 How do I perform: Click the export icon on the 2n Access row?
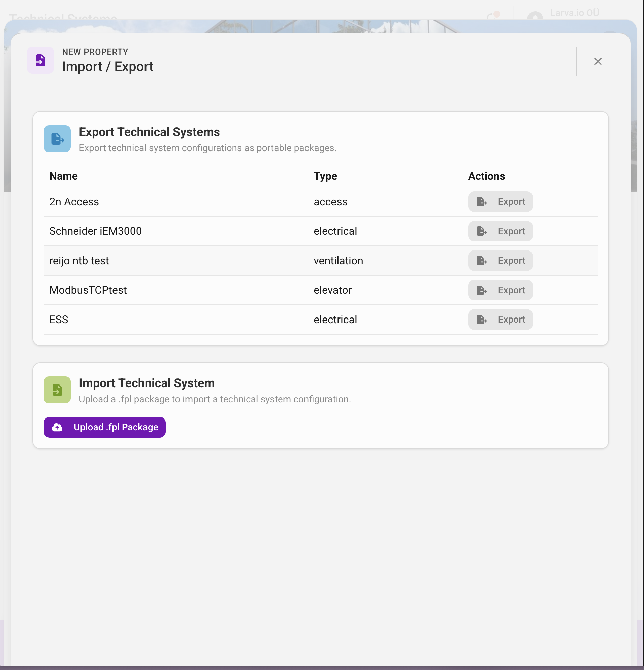tap(482, 202)
